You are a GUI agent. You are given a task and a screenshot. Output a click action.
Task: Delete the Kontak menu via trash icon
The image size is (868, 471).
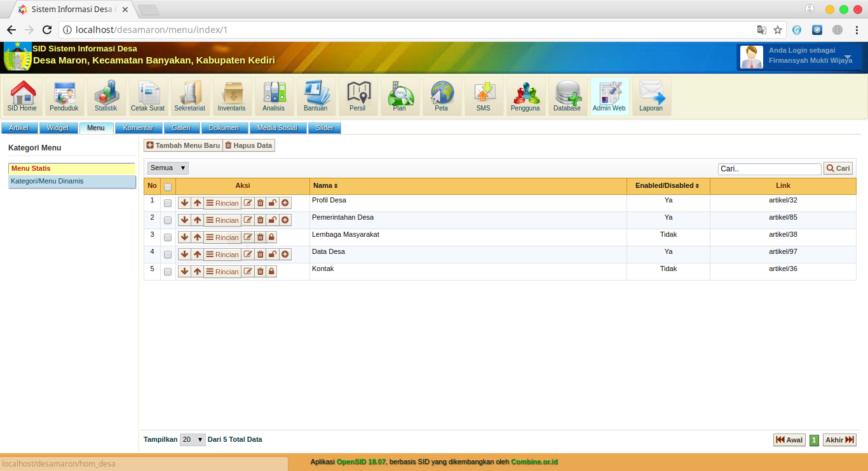click(x=260, y=271)
